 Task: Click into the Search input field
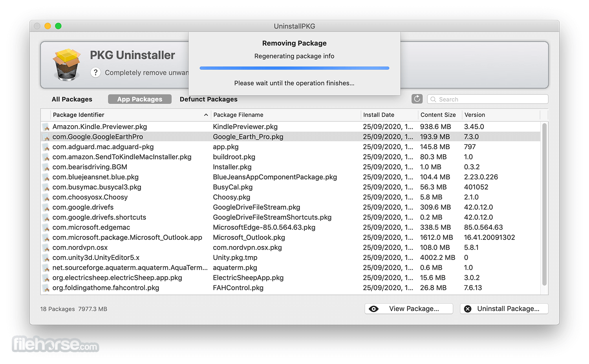point(488,99)
